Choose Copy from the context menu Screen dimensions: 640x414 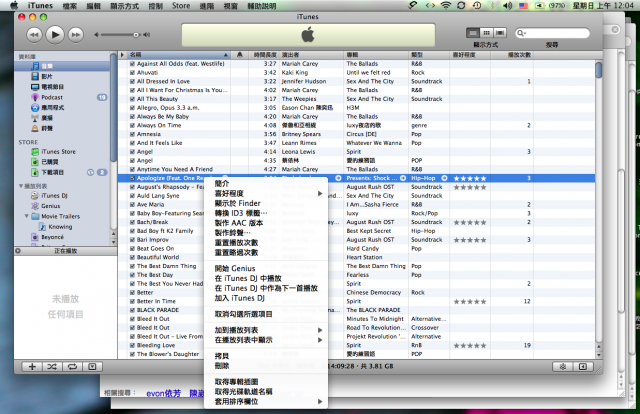pyautogui.click(x=266, y=356)
